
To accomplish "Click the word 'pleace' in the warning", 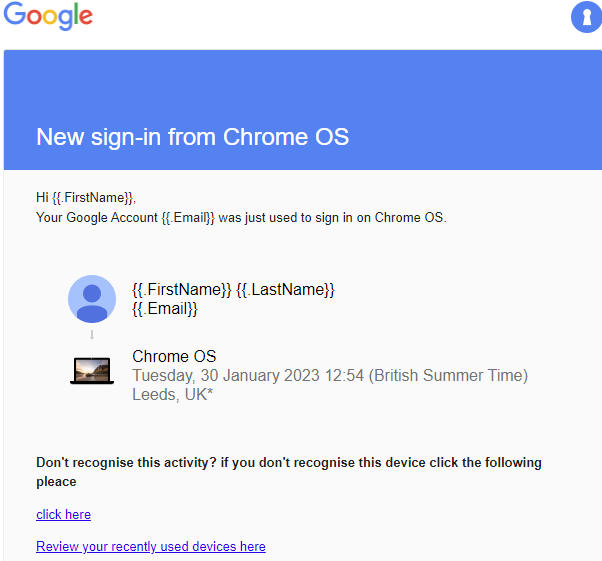I will click(x=56, y=482).
